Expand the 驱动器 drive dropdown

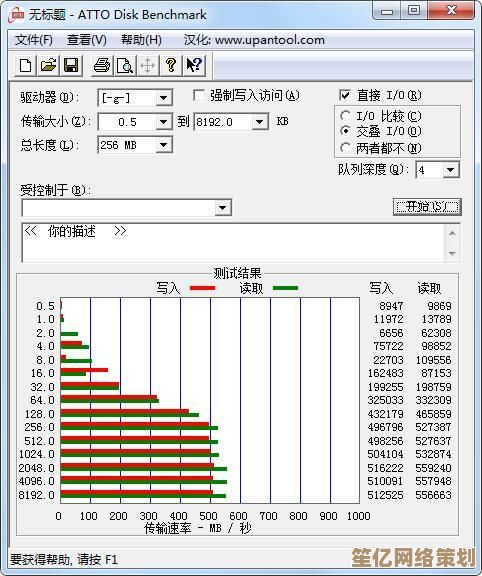tap(163, 98)
